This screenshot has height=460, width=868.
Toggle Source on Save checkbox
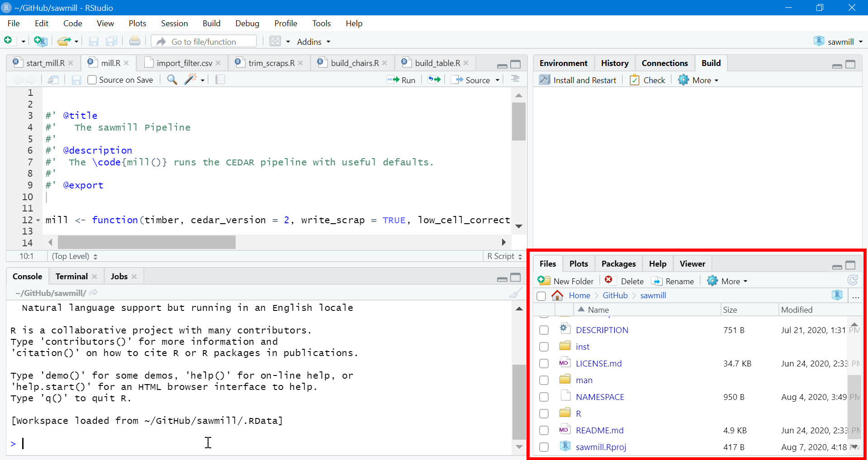click(x=92, y=80)
